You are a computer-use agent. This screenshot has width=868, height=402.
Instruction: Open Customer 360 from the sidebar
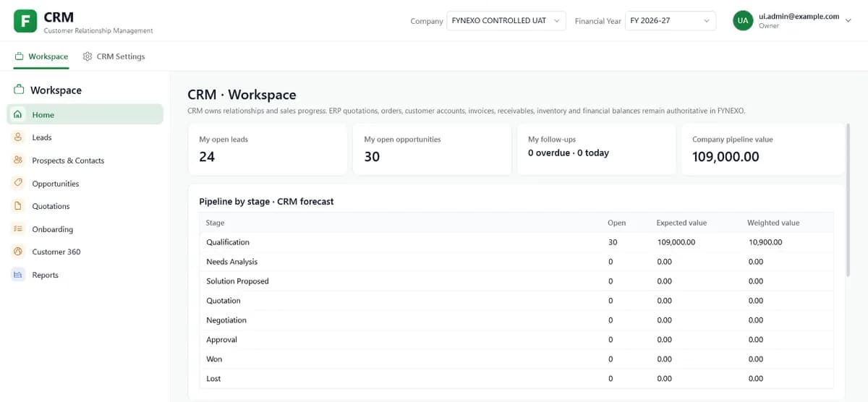[x=85, y=252]
